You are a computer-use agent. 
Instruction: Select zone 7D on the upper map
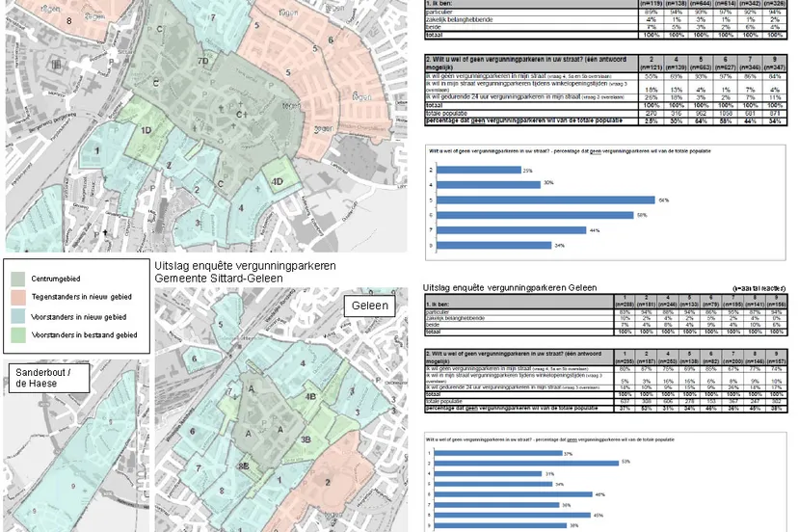click(201, 62)
